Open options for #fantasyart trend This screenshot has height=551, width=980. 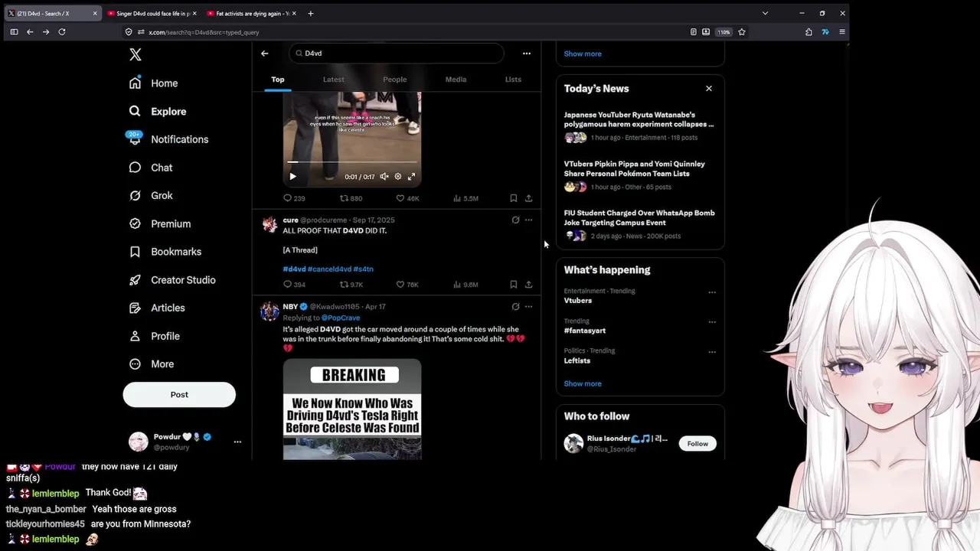712,322
